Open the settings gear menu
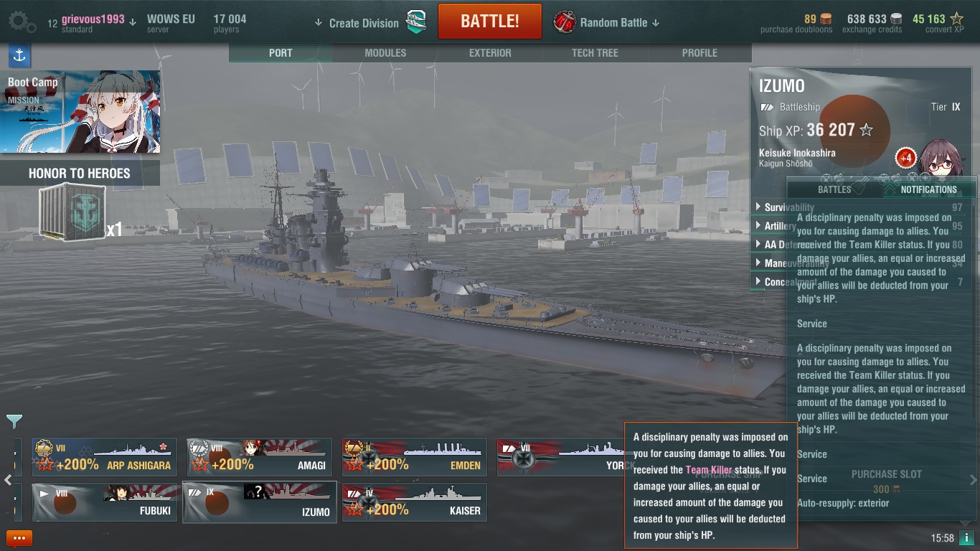The width and height of the screenshot is (980, 551). [22, 22]
